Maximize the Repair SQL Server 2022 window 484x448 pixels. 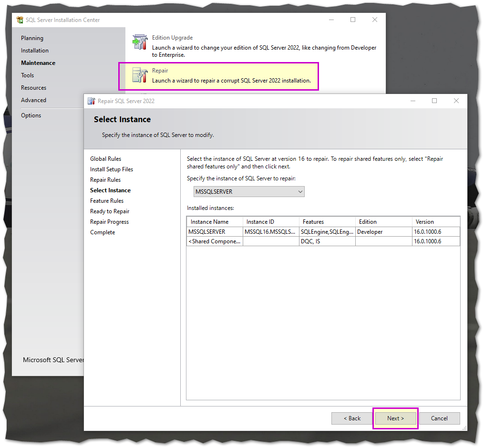(434, 101)
